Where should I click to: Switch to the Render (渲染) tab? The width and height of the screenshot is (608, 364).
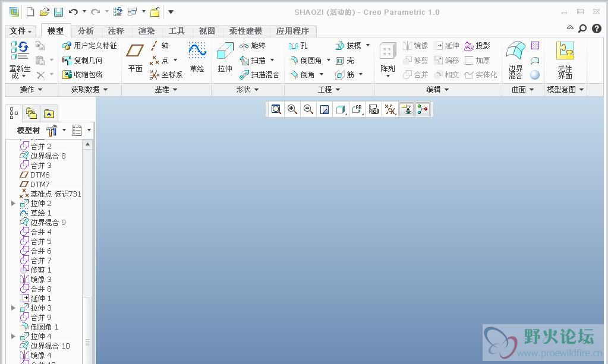(x=146, y=31)
